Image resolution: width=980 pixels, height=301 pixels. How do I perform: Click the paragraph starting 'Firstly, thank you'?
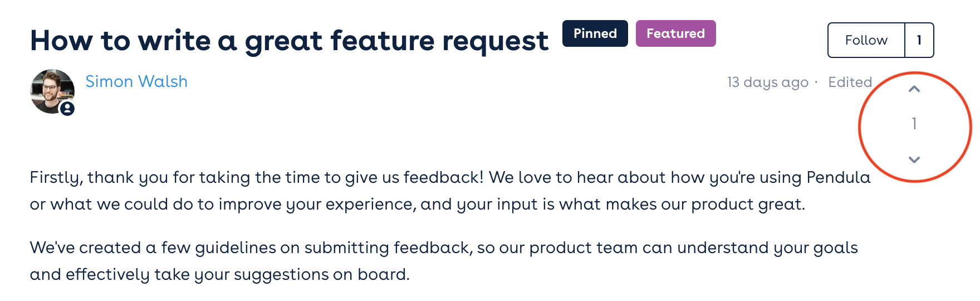coord(450,191)
